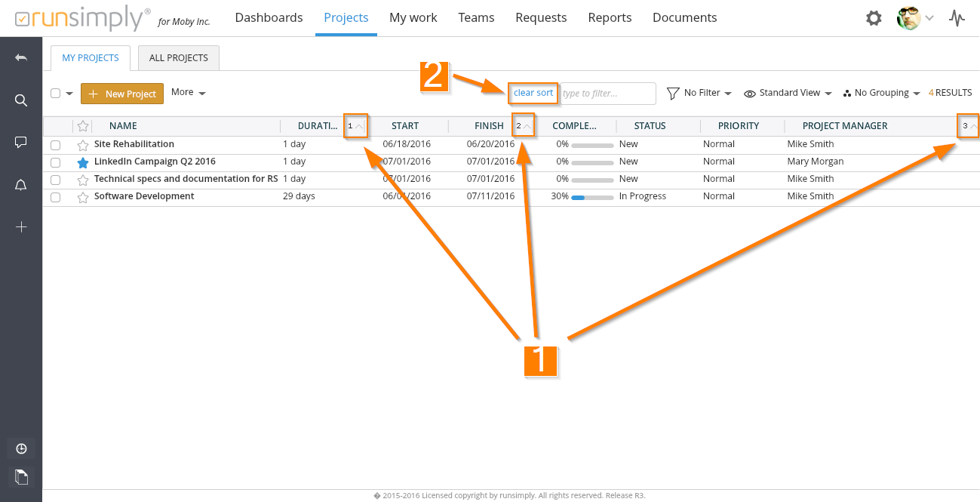Open settings gear icon

point(874,18)
